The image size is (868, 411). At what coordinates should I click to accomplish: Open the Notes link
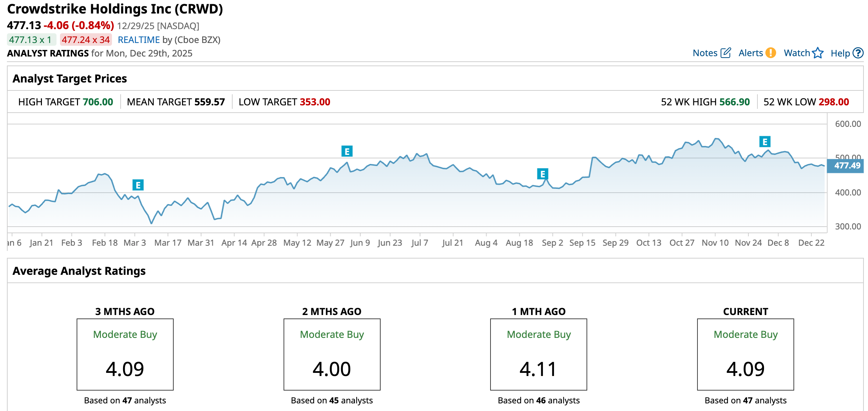pyautogui.click(x=705, y=53)
